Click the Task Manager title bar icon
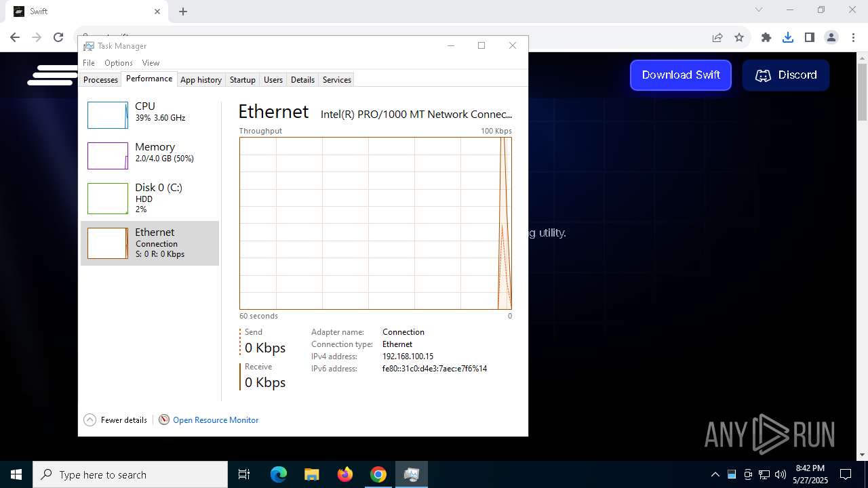This screenshot has height=488, width=868. pos(89,46)
